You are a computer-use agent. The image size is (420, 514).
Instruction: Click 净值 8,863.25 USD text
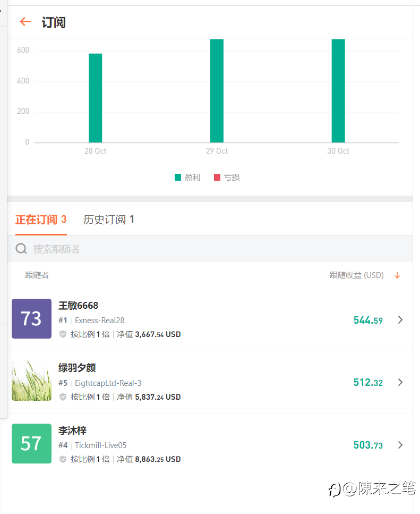click(149, 459)
